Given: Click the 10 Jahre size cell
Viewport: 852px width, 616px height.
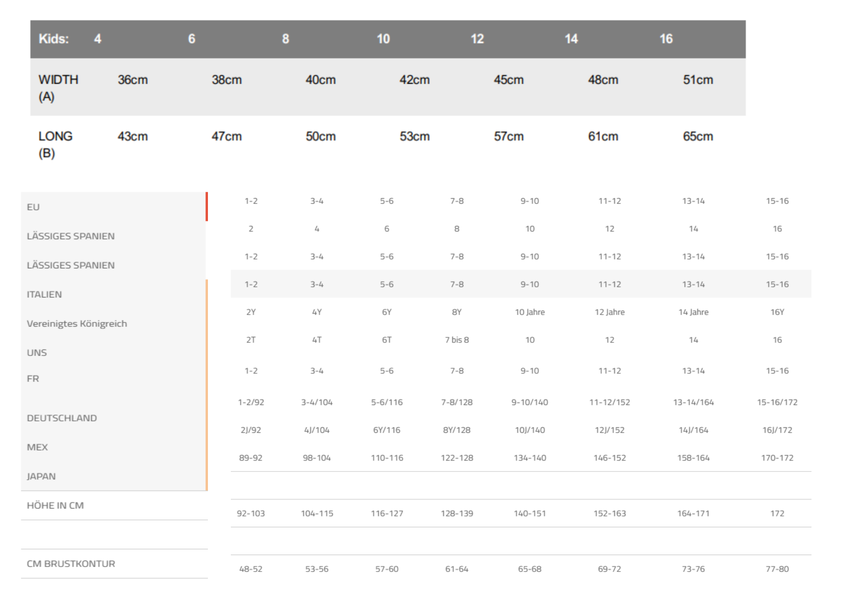Looking at the screenshot, I should (530, 312).
